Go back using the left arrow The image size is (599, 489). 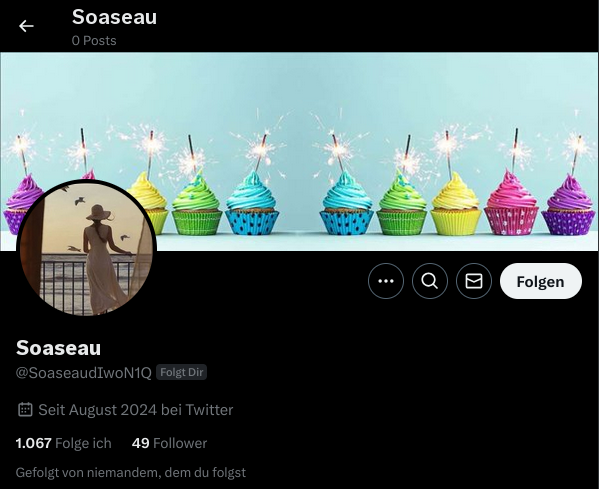[26, 26]
